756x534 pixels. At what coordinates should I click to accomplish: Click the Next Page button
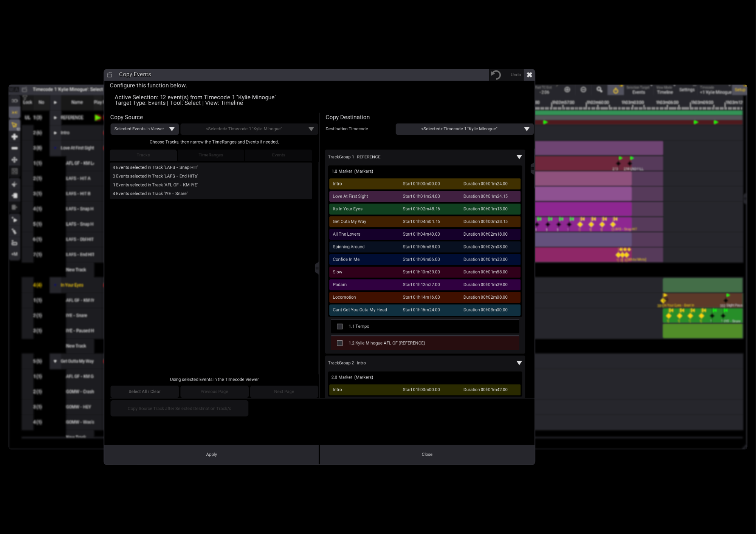pos(284,392)
